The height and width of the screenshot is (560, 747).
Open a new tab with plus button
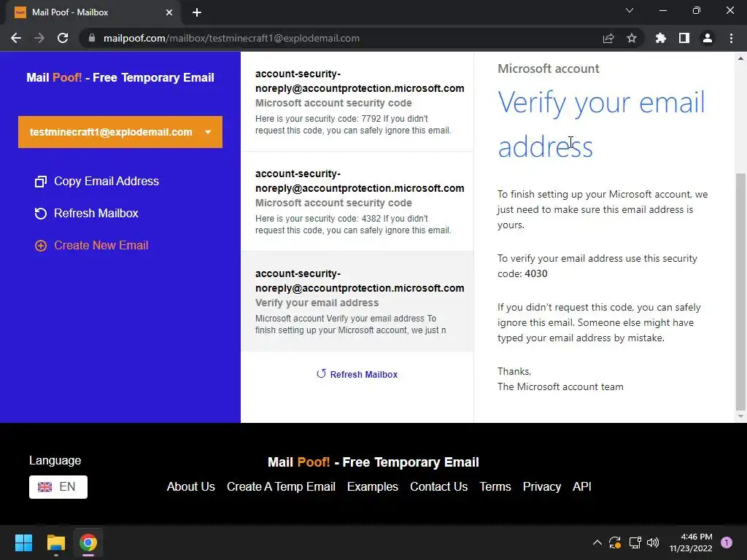click(197, 12)
